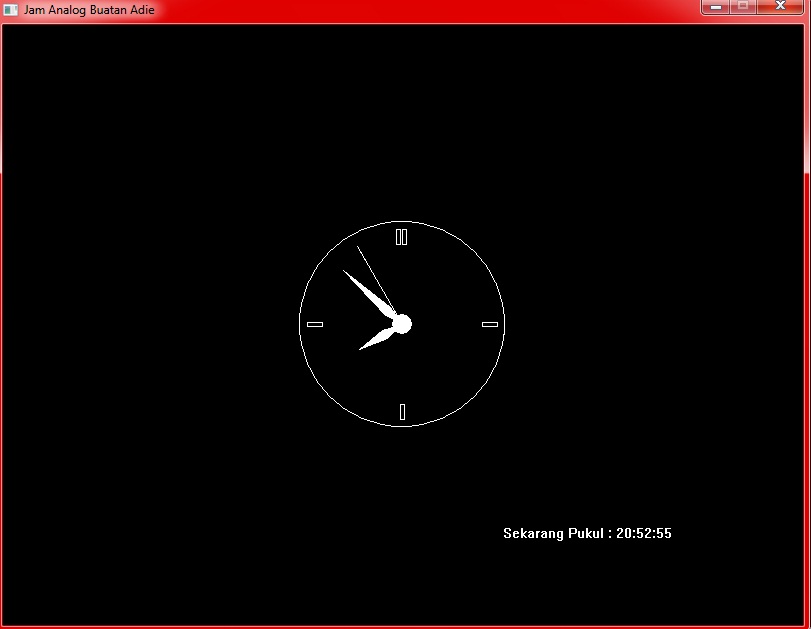811x629 pixels.
Task: Click the red title bar area
Action: [400, 10]
